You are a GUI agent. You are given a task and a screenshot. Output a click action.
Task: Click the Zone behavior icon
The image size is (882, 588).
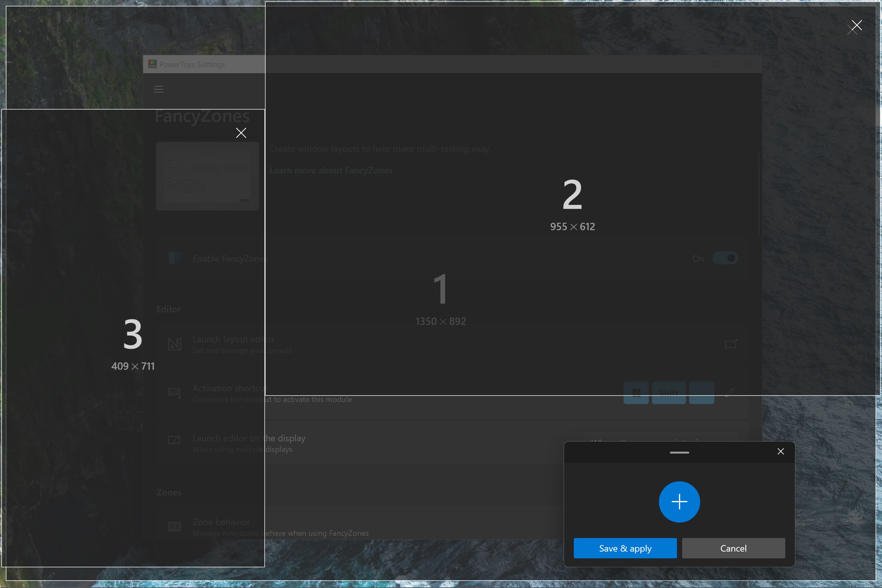pos(174,526)
